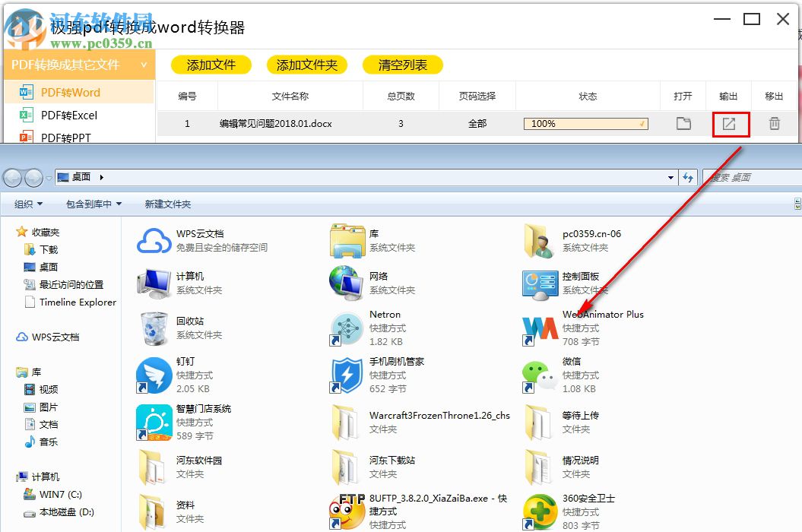Expand the address bar history arrow
The image size is (802, 532).
pos(670,177)
